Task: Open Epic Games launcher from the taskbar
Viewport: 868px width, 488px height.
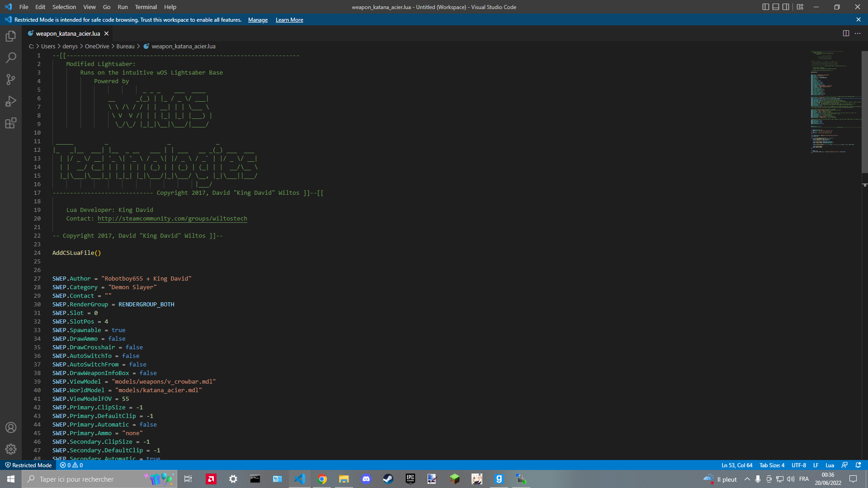Action: pyautogui.click(x=410, y=479)
